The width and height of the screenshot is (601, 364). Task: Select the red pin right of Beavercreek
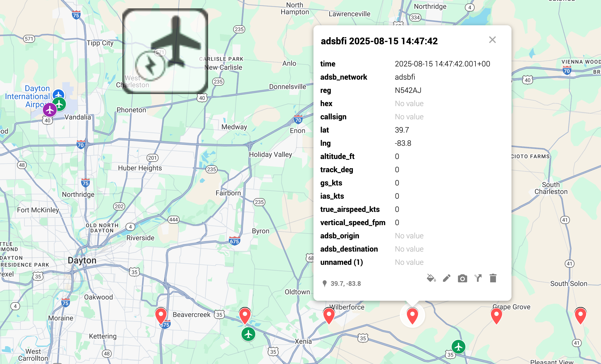[245, 315]
